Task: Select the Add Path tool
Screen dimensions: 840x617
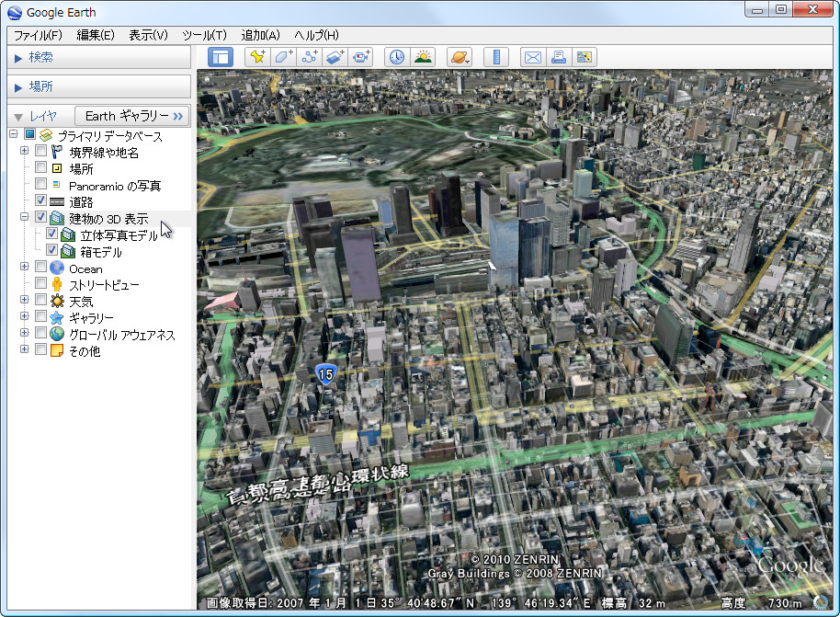Action: (x=307, y=56)
